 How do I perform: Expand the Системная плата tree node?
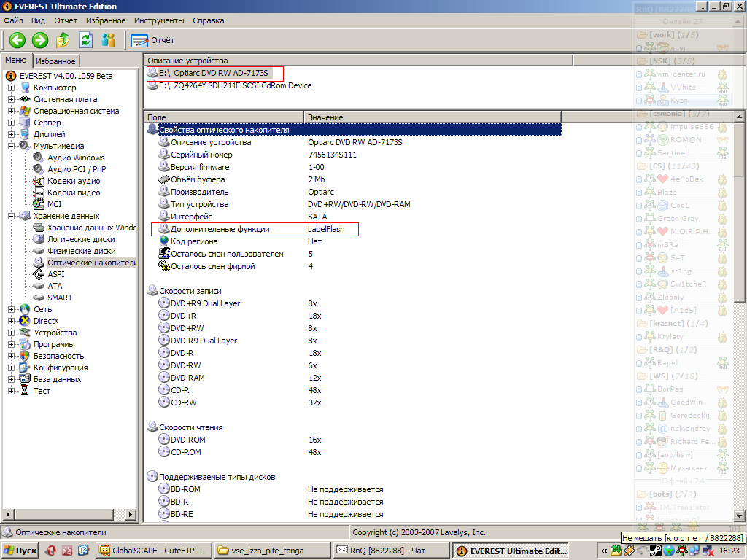click(11, 99)
